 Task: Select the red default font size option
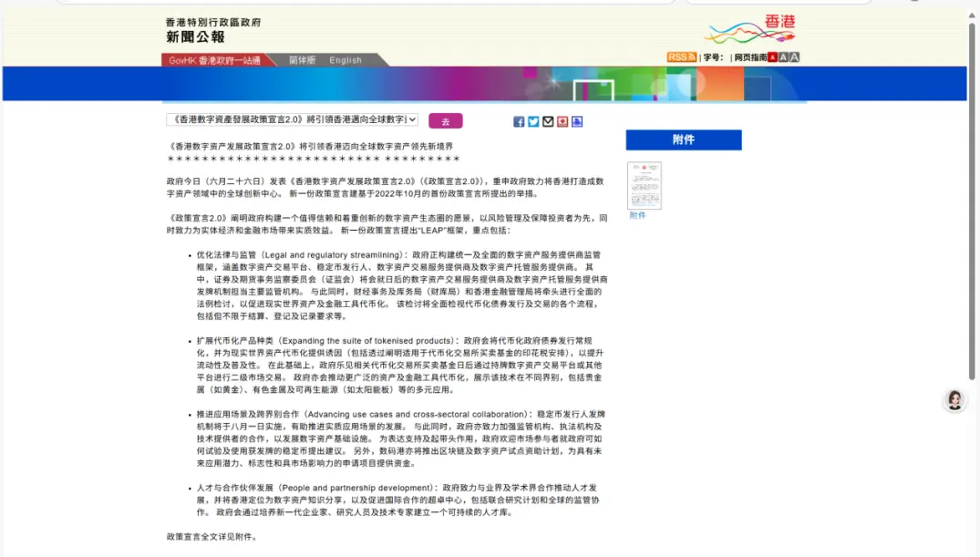tap(772, 57)
